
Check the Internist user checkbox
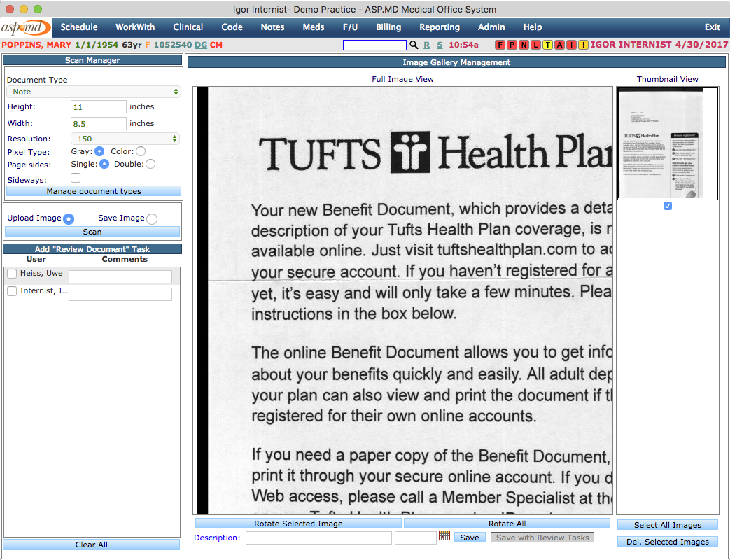[x=12, y=291]
